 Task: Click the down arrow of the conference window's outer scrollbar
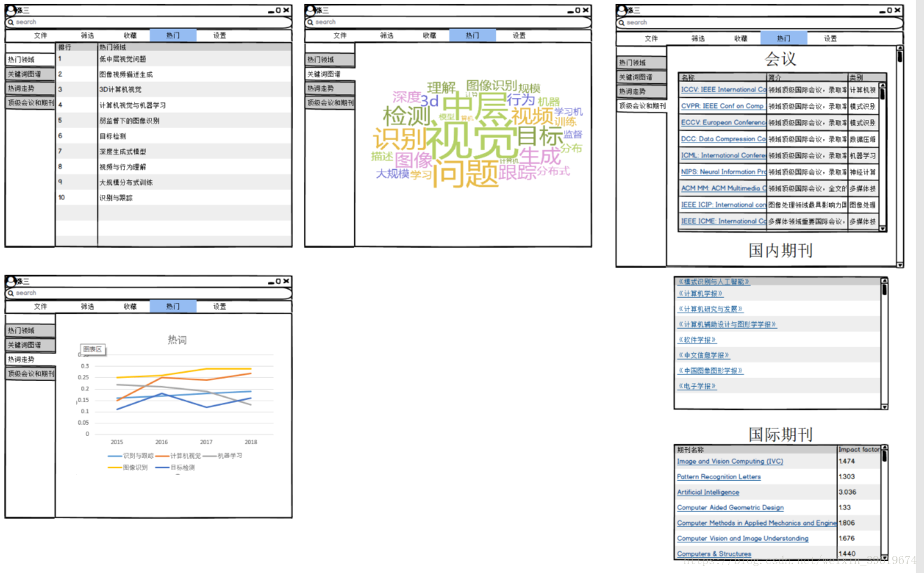pos(900,264)
